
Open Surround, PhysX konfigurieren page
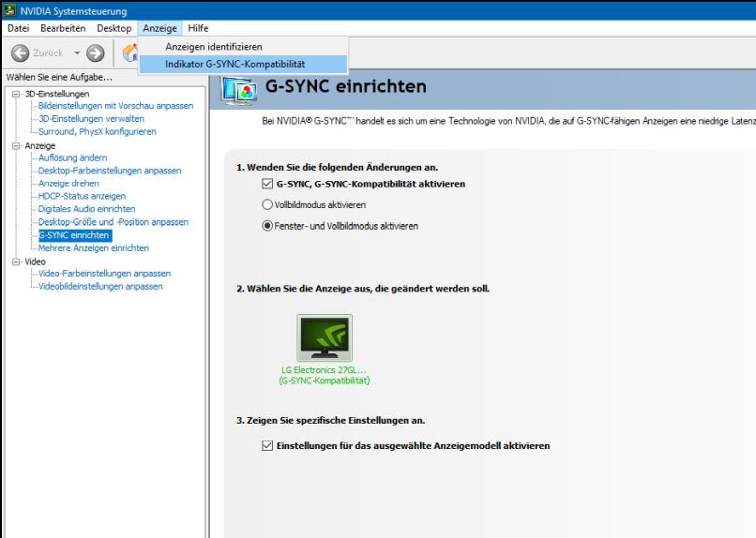(x=98, y=131)
